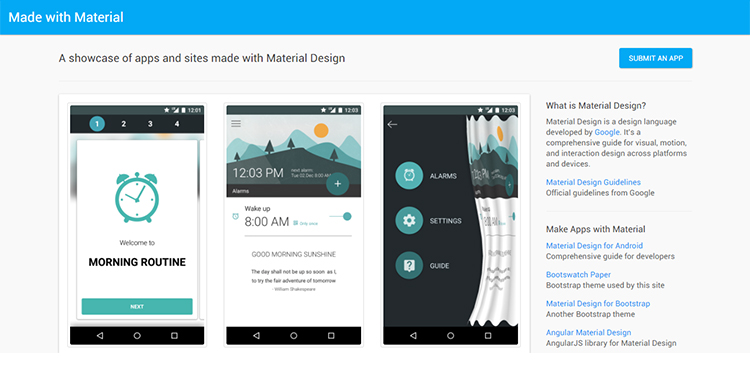
Task: Select step 3 in first phone
Action: 150,124
